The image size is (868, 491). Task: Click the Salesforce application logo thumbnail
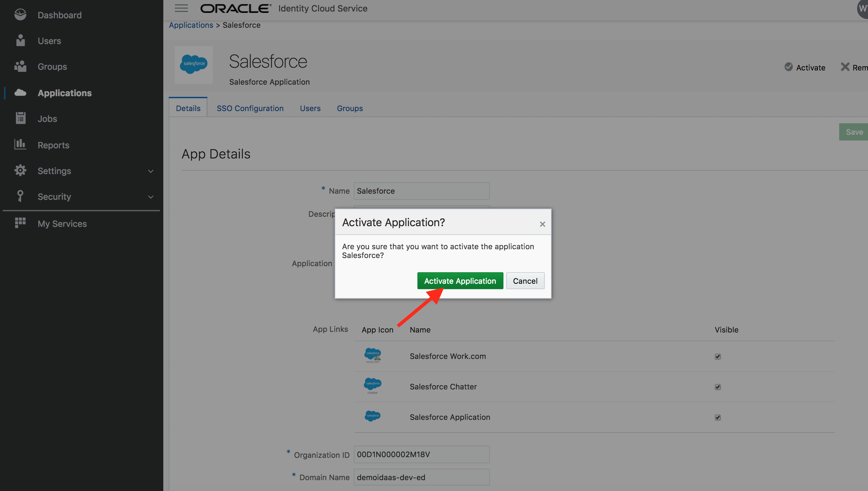193,65
